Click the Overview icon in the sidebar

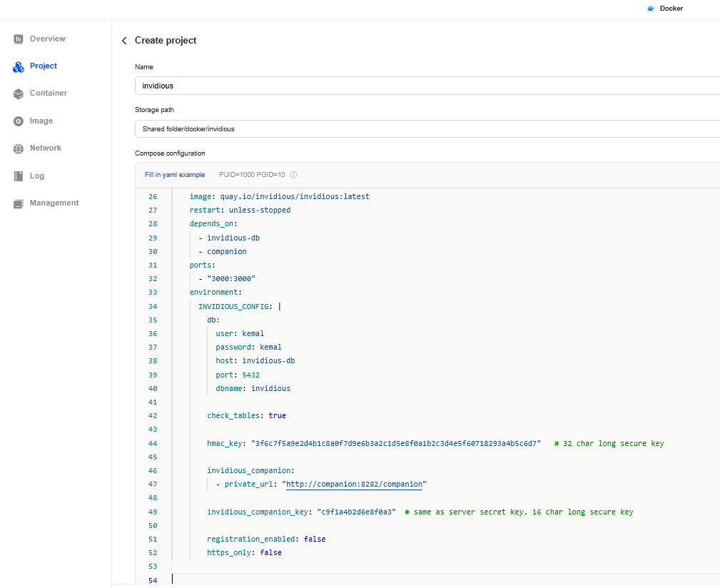point(19,39)
